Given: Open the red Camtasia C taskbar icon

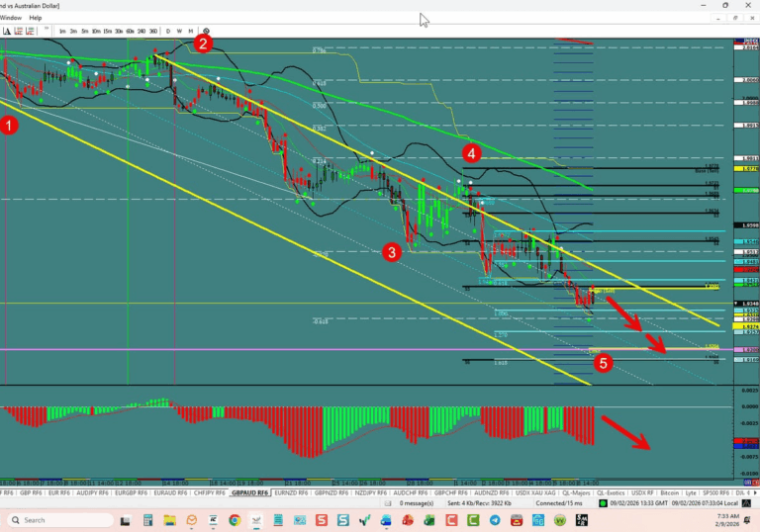Looking at the screenshot, I should pos(451,520).
